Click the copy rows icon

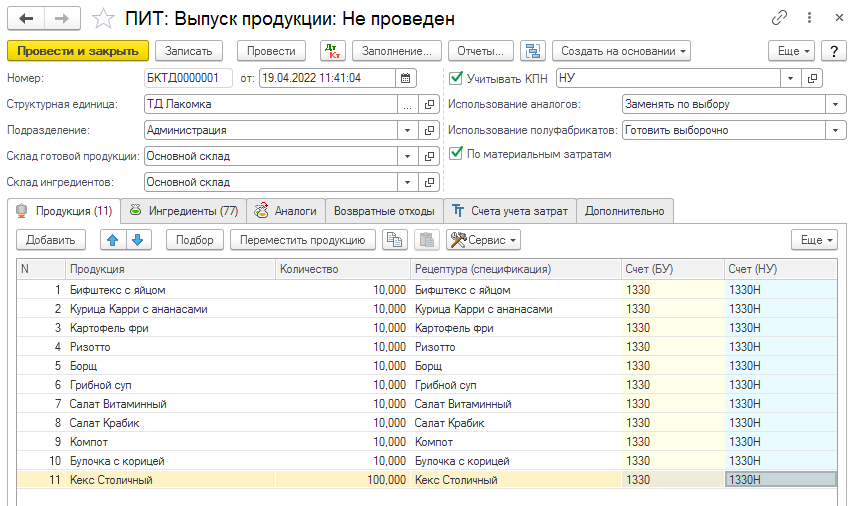click(x=396, y=240)
